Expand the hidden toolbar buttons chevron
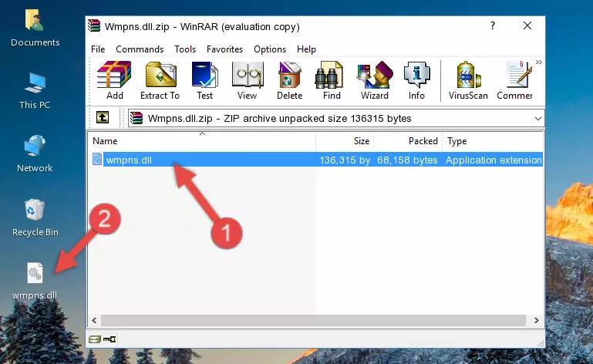The height and width of the screenshot is (364, 593). pyautogui.click(x=539, y=62)
